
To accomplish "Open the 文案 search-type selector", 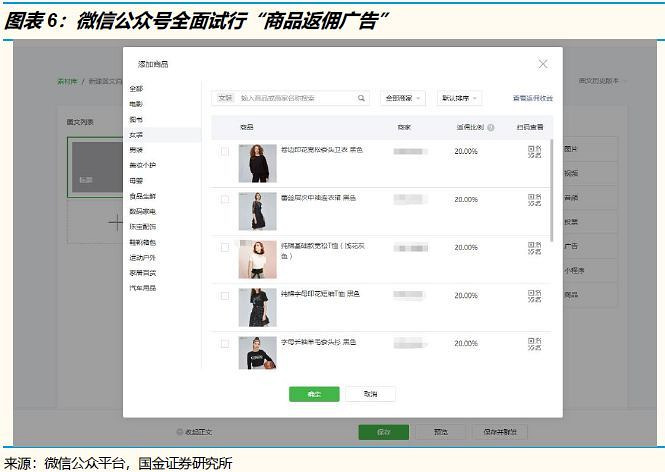I will (x=225, y=98).
